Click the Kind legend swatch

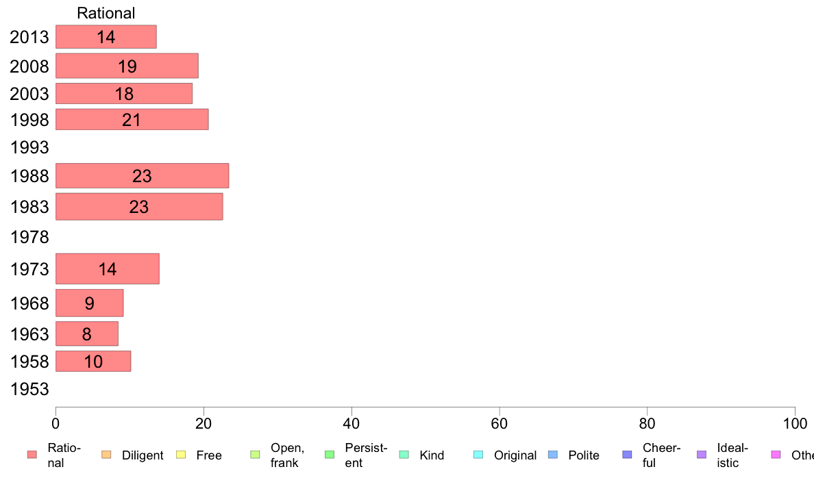click(x=404, y=455)
